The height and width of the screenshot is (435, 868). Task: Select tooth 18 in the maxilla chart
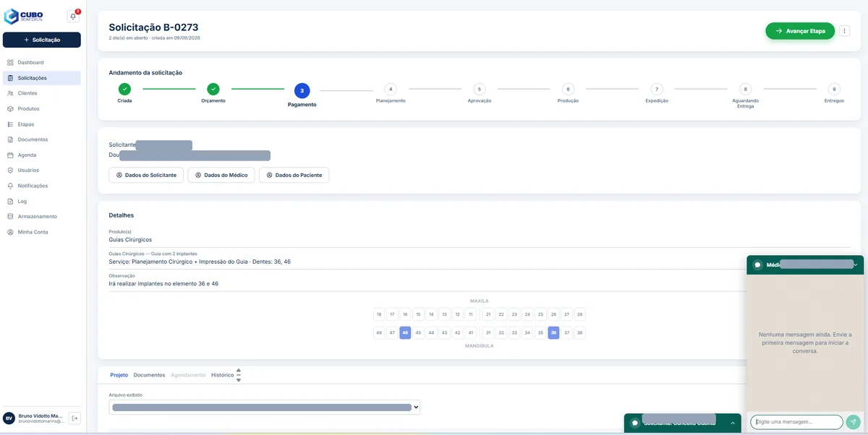[x=379, y=314]
